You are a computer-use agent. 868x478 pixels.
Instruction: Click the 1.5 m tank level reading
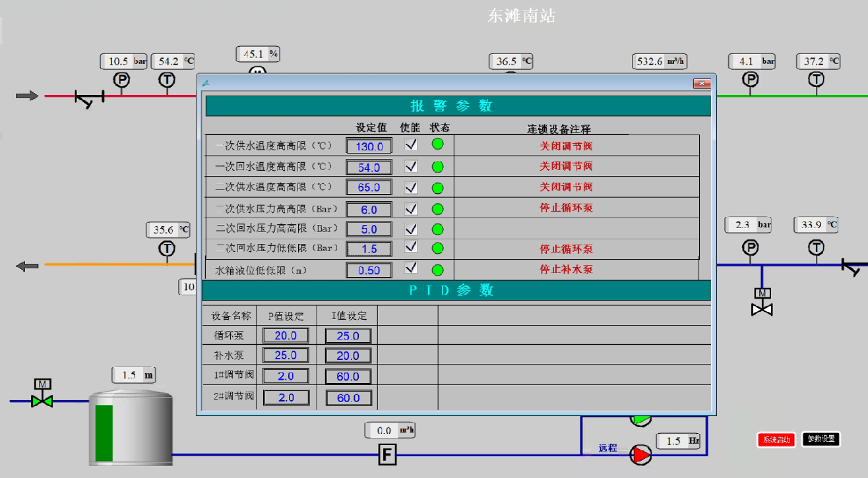click(x=134, y=375)
